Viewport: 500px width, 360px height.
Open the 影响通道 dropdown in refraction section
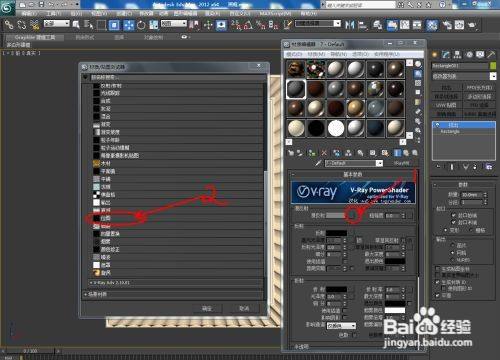341,325
